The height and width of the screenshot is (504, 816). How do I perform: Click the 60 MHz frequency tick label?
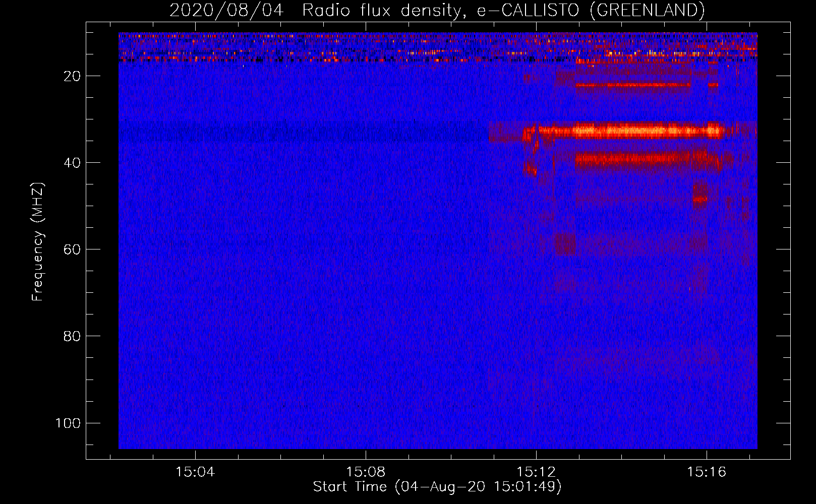[x=72, y=249]
